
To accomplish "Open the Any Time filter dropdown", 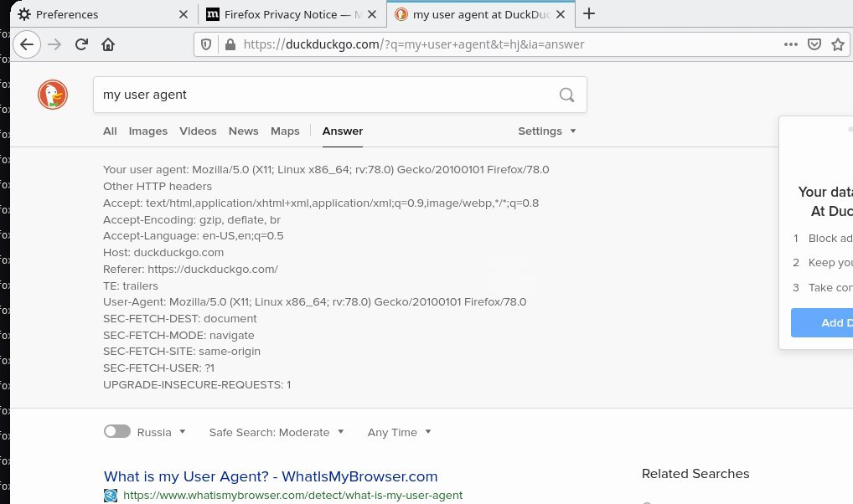I will tap(400, 432).
